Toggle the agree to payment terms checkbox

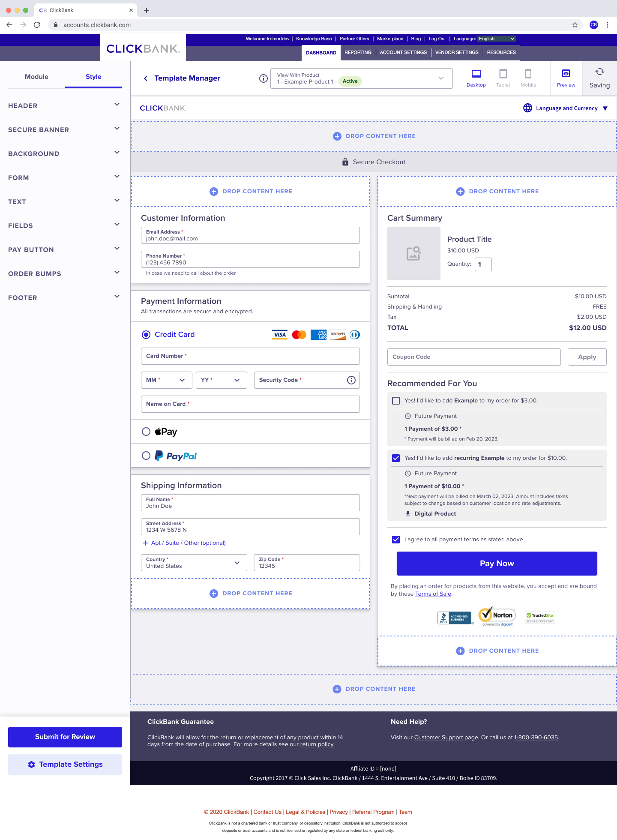[396, 540]
